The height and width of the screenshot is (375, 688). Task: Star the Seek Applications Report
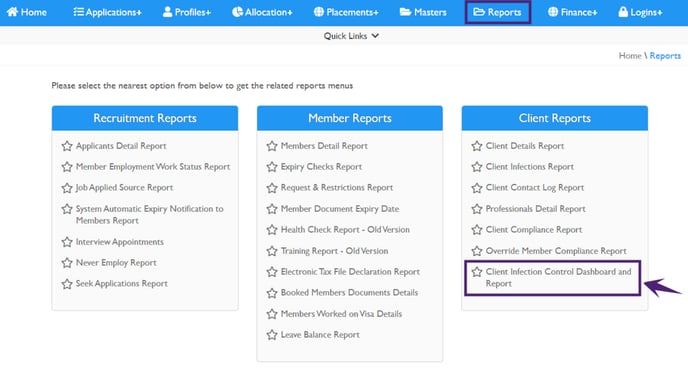click(67, 284)
